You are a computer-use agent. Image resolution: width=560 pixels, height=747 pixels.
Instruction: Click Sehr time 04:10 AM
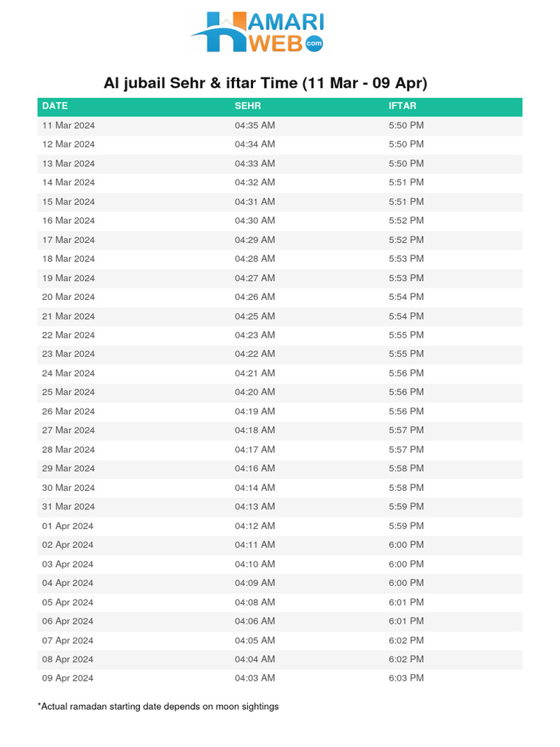point(254,564)
